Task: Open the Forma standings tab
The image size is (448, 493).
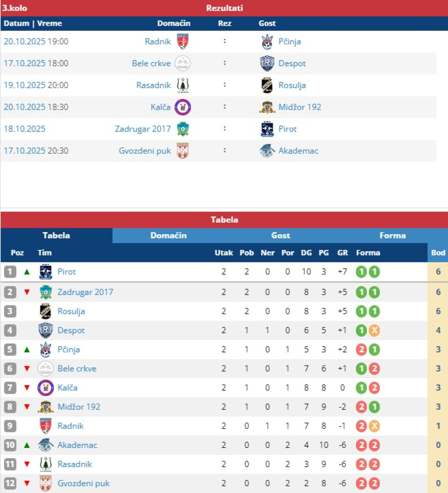Action: (x=393, y=235)
